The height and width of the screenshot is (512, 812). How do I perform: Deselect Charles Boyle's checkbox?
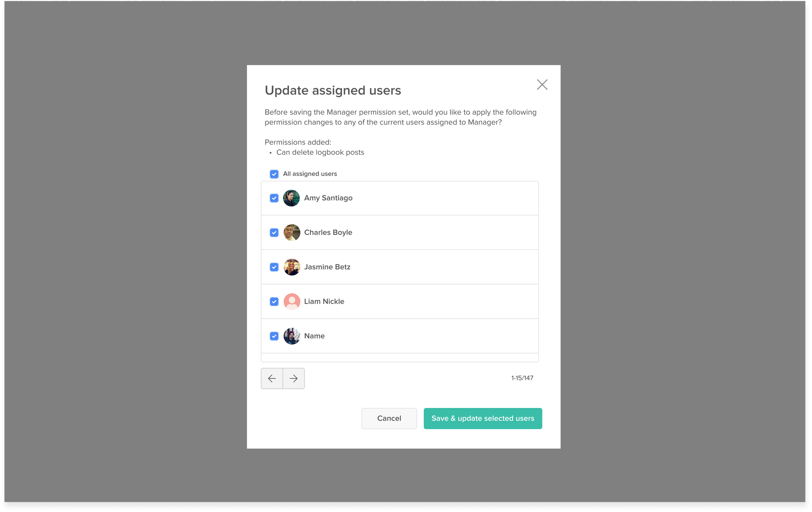point(274,232)
